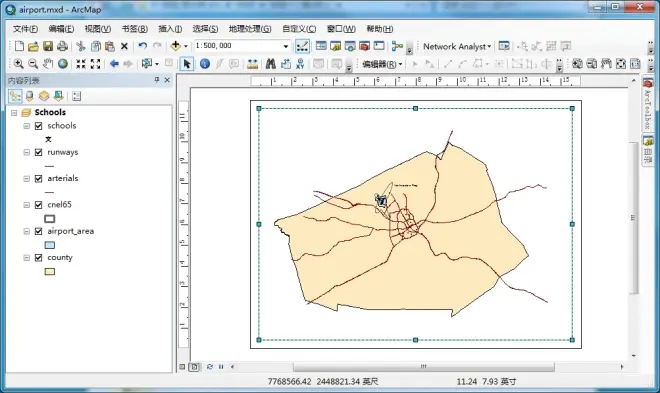Image resolution: width=660 pixels, height=393 pixels.
Task: Open the 书签(B) menu
Action: 135,29
